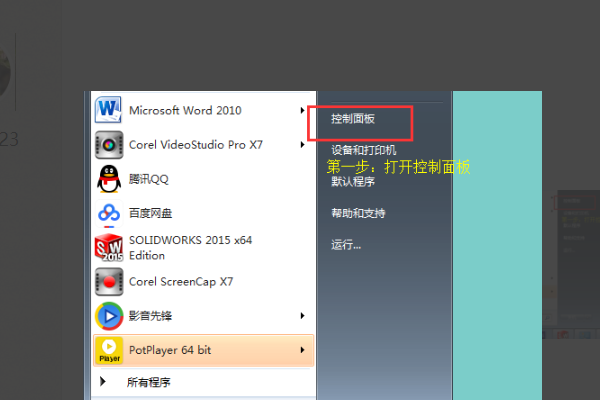Expand 影音先锋 submenu arrow
600x400 pixels.
click(302, 316)
